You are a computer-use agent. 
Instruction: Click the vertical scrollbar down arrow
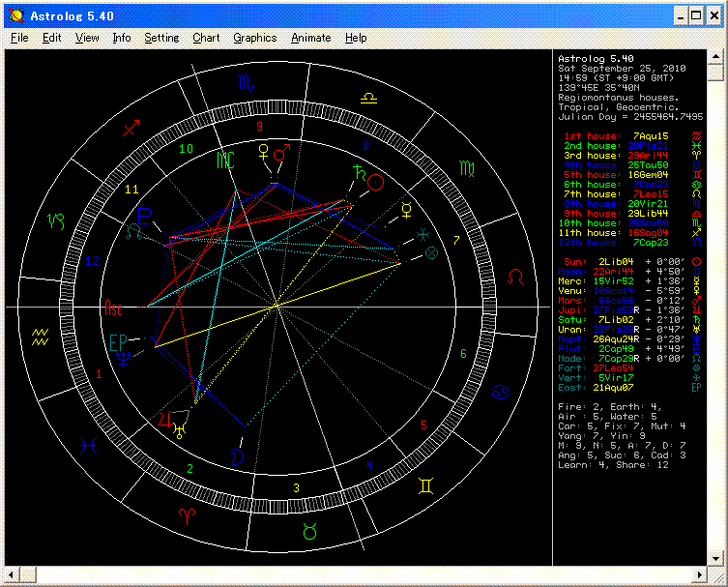[x=717, y=559]
